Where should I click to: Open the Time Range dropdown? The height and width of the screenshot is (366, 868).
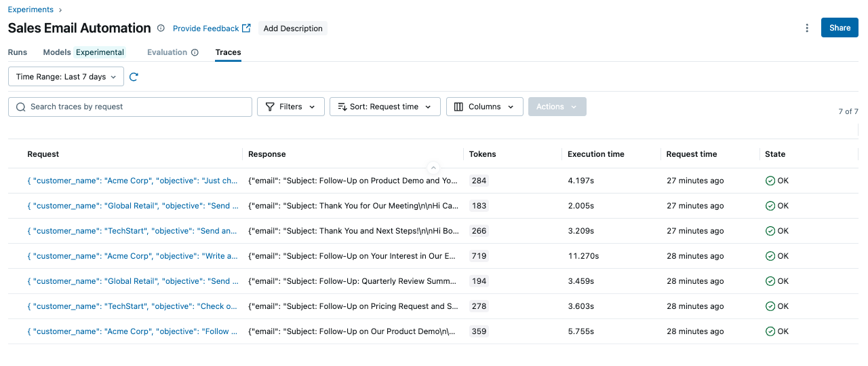coord(66,77)
